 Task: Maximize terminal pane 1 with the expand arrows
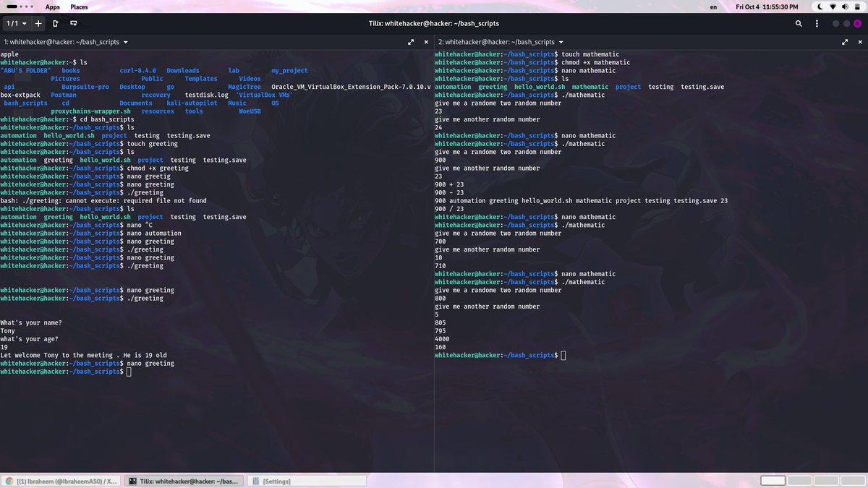point(412,42)
